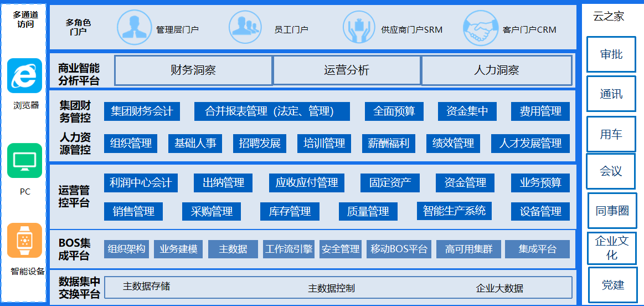
Task: Select 移动BOS平台 in BOS platform row
Action: pyautogui.click(x=399, y=249)
